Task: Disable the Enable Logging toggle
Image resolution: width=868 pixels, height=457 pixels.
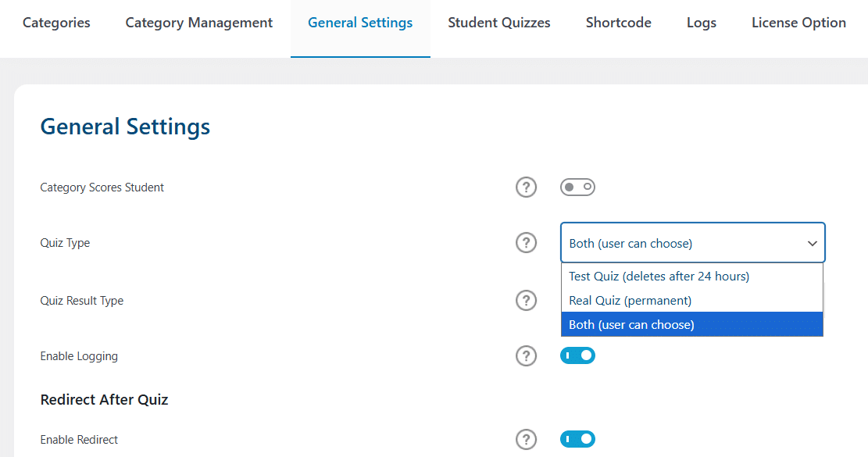Action: click(577, 355)
